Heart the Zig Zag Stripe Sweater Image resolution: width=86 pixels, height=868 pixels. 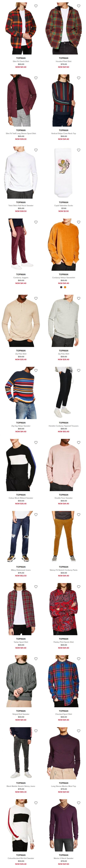pos(36,370)
